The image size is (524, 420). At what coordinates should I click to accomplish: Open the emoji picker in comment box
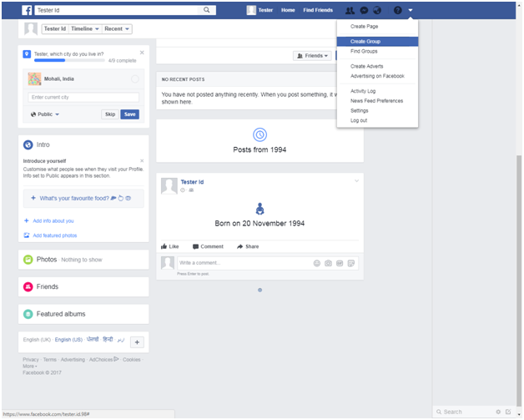click(x=317, y=263)
